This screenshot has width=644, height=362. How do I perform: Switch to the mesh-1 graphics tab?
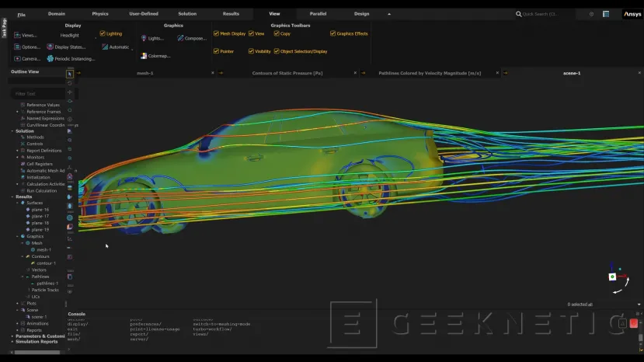(145, 73)
